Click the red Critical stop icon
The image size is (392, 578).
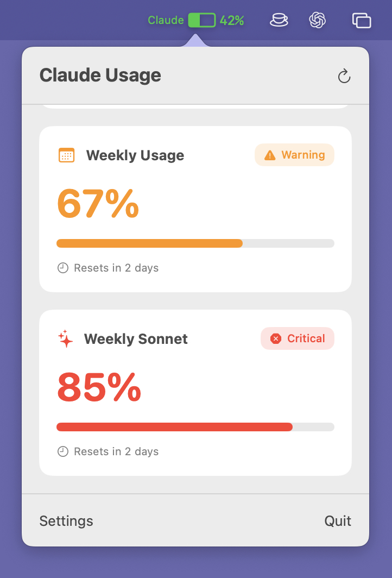[276, 339]
